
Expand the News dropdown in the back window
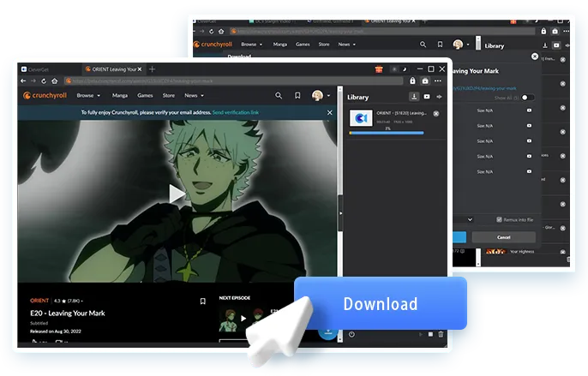click(x=347, y=45)
